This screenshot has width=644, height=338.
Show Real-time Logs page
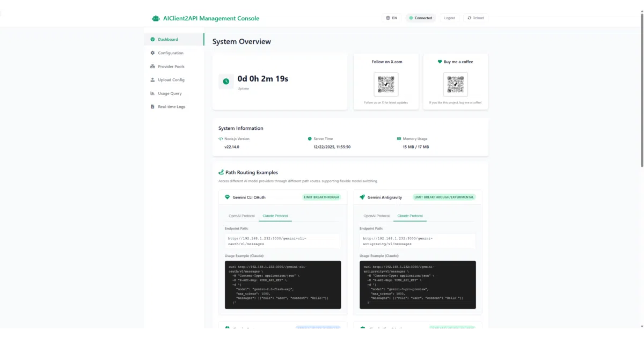point(174,107)
